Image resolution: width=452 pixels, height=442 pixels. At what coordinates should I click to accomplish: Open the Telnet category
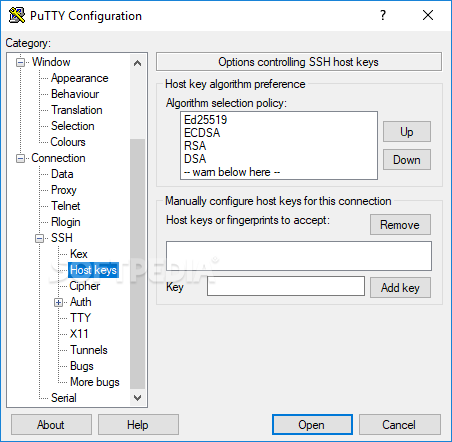coord(65,206)
